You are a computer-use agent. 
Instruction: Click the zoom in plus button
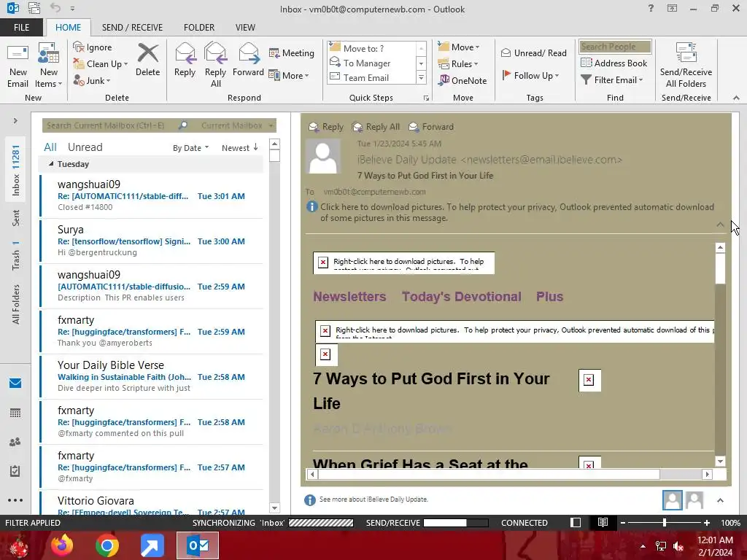coord(706,522)
